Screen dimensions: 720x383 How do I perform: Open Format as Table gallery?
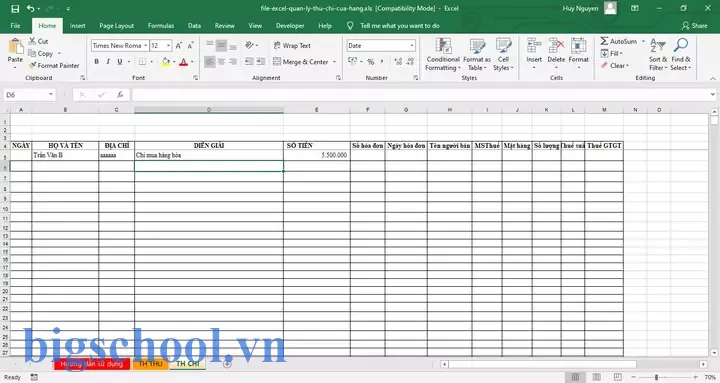[x=477, y=55]
